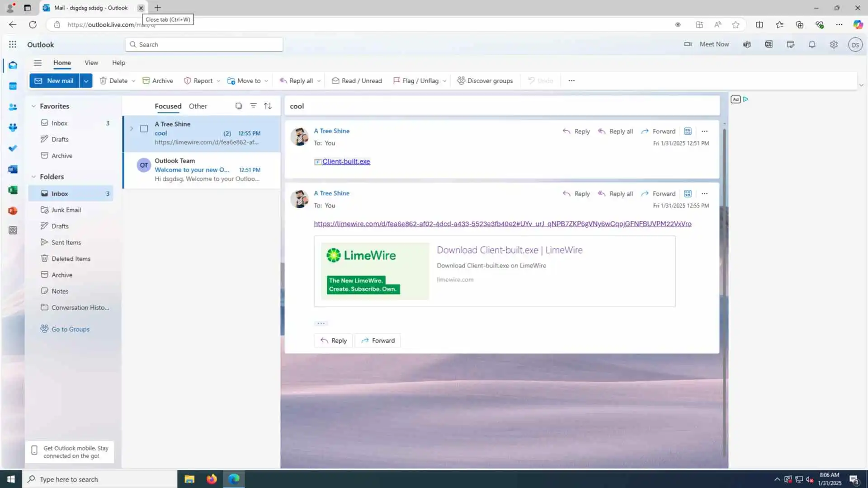This screenshot has width=868, height=488.
Task: Toggle the select all messages icon
Action: point(239,106)
